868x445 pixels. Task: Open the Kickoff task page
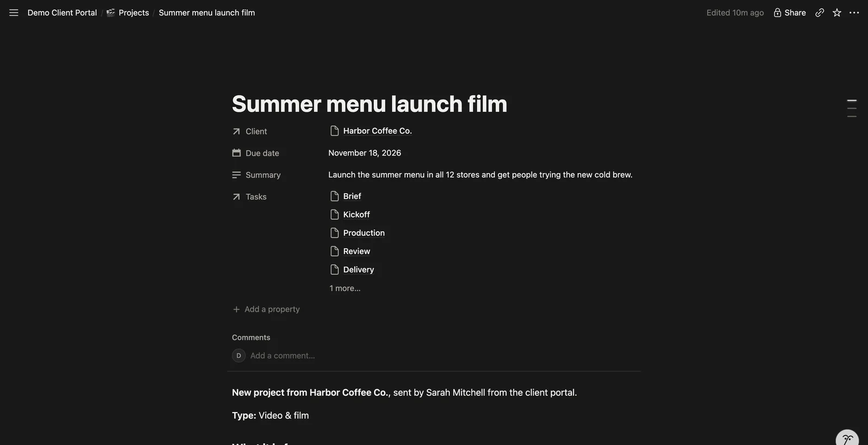pos(350,215)
